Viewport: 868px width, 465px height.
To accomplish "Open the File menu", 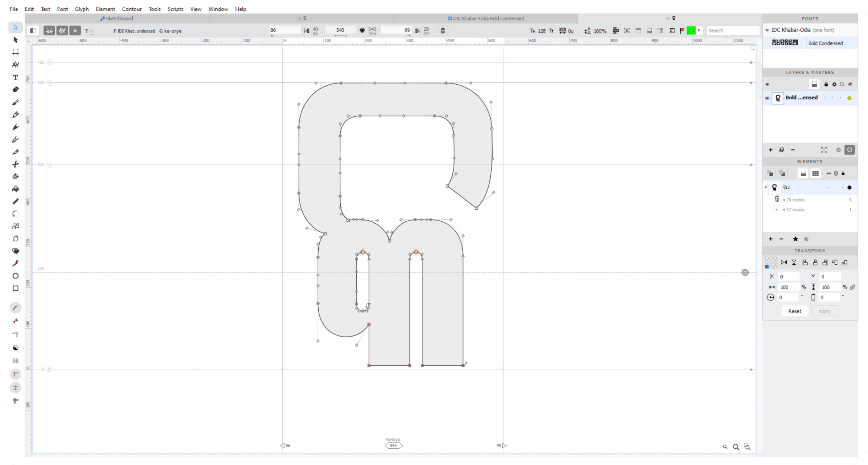I will tap(14, 9).
